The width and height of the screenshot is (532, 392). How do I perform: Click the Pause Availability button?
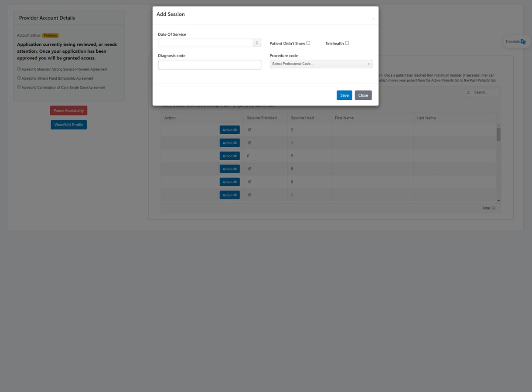pos(68,111)
